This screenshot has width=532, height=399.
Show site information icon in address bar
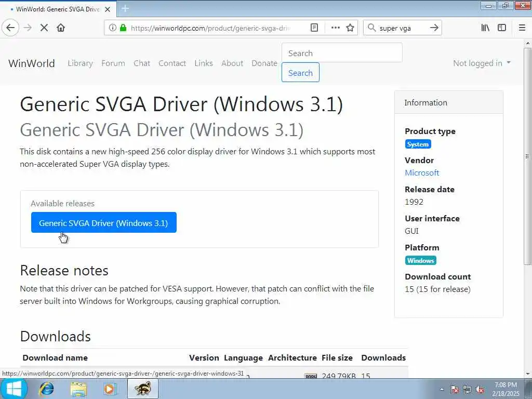click(112, 28)
